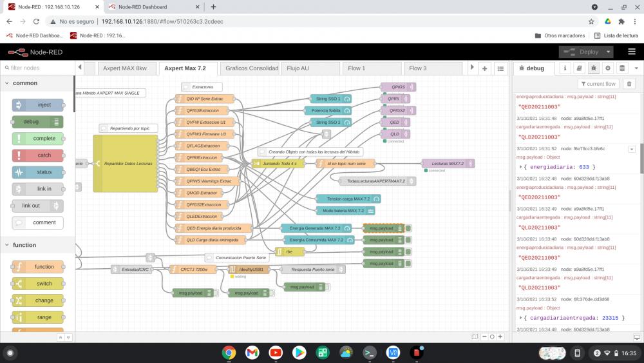The width and height of the screenshot is (644, 363).
Task: Open the Deploy options dropdown arrow
Action: [x=609, y=52]
